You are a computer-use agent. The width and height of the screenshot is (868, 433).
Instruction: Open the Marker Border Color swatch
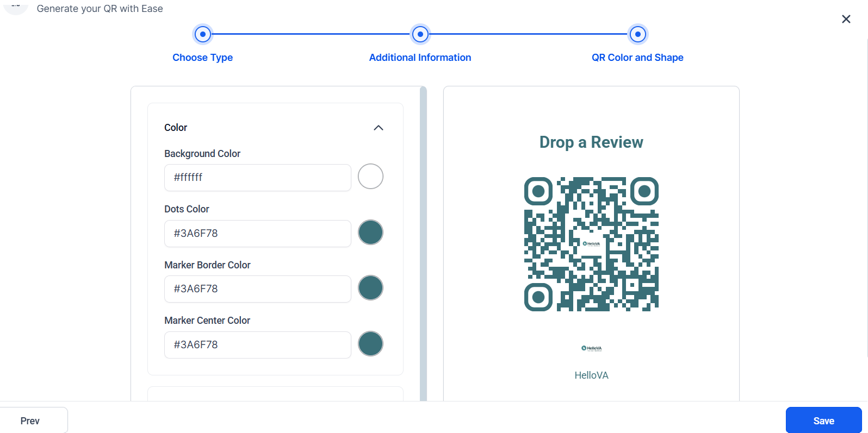coord(370,288)
